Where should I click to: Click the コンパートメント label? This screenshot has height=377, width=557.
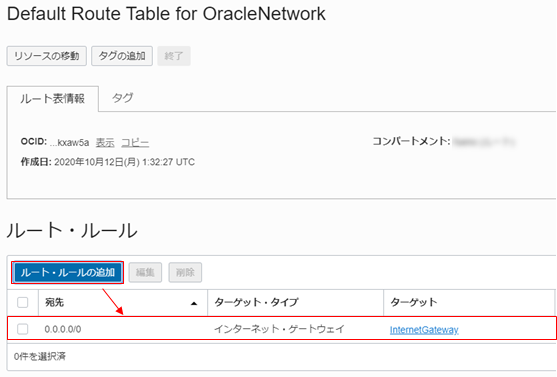(411, 141)
